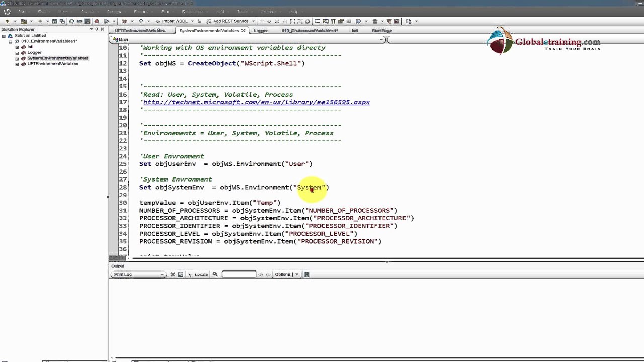644x362 pixels.
Task: Click the PROCESSOR_REVISION code line
Action: point(260,241)
